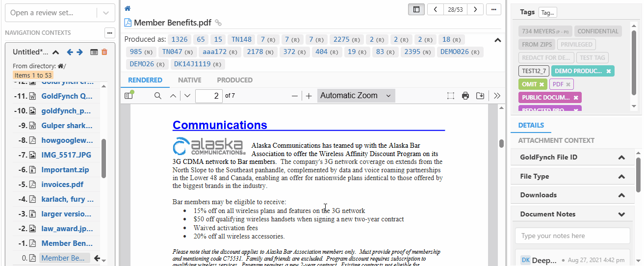Toggle the TEST12_7 tag
The image size is (644, 266).
tap(534, 71)
